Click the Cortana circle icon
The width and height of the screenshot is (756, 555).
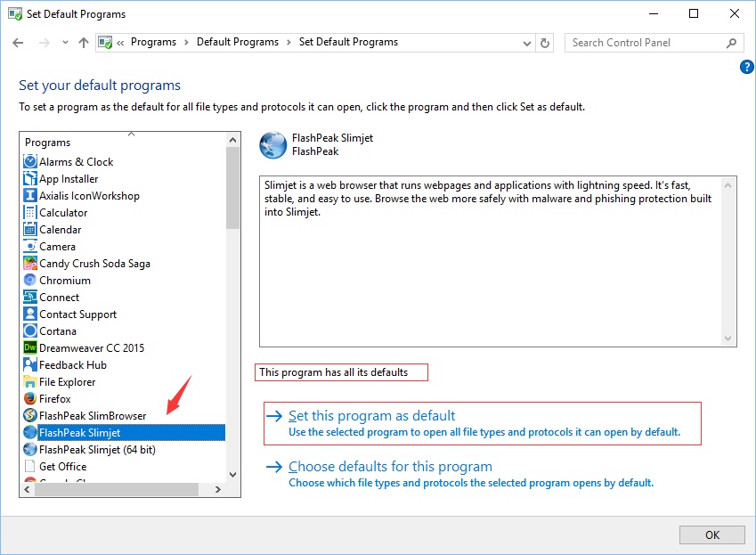(x=30, y=331)
